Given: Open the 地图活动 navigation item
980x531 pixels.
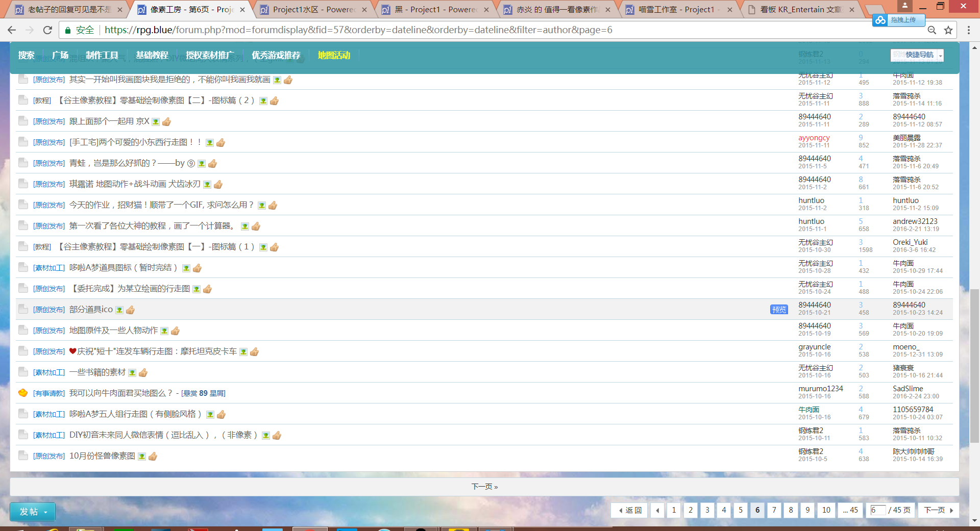Looking at the screenshot, I should [334, 55].
